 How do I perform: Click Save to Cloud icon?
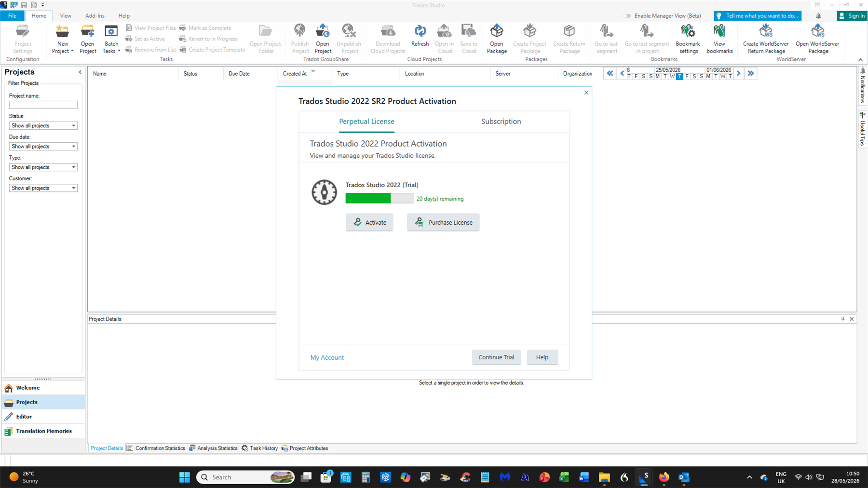(x=469, y=39)
